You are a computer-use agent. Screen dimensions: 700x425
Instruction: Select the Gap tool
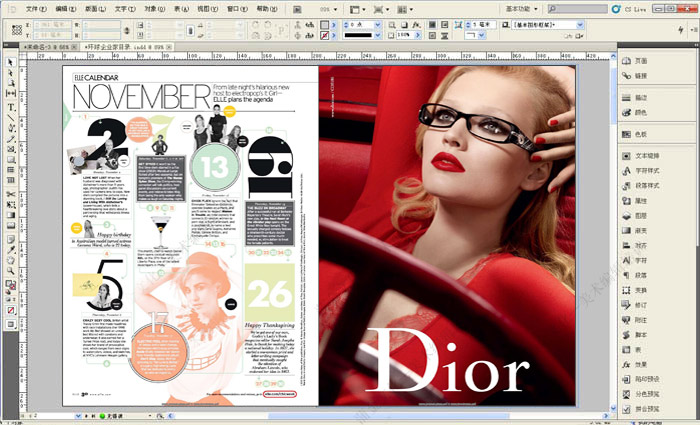click(11, 93)
